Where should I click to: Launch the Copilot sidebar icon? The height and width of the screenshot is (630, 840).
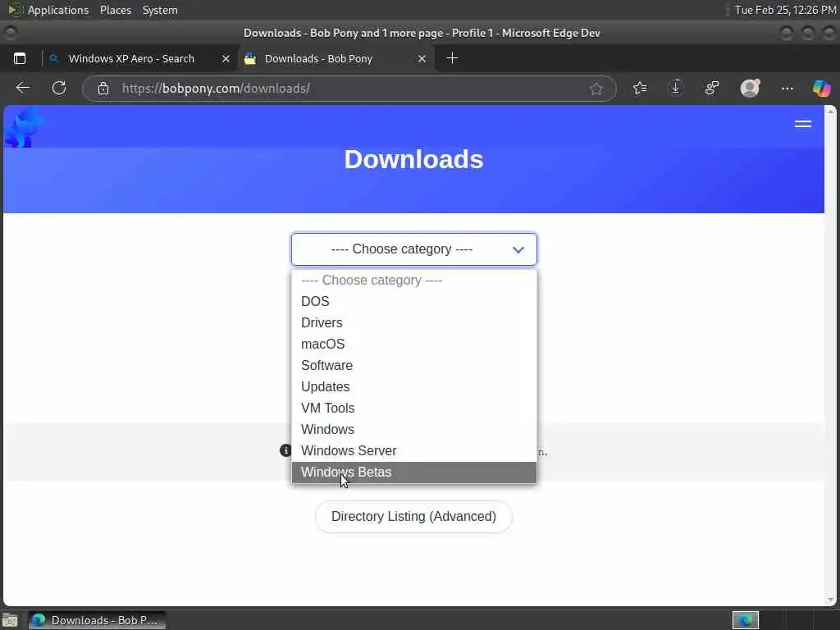[x=821, y=88]
